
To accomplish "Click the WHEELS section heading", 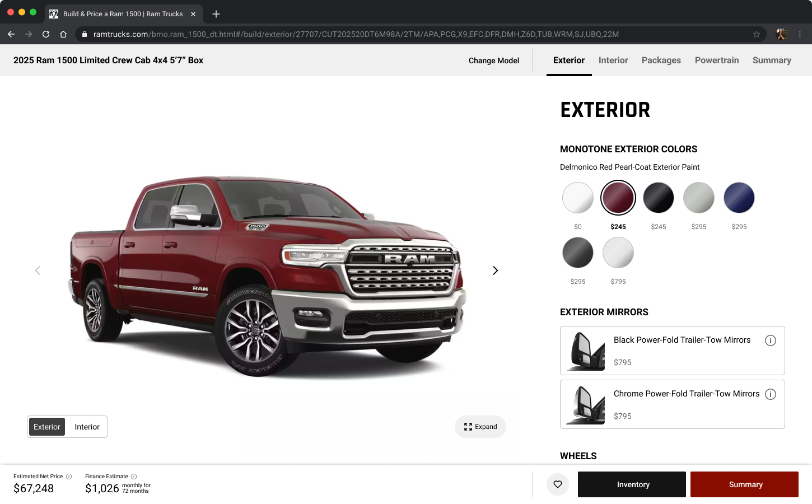I will (578, 456).
